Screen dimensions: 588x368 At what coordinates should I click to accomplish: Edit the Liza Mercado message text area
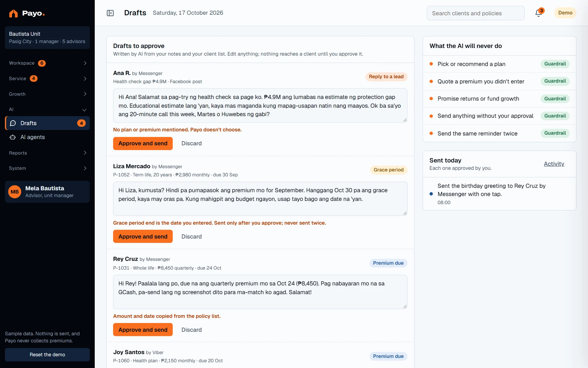260,199
